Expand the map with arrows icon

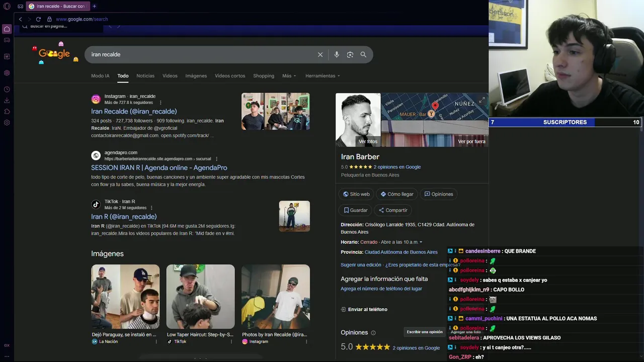coord(481,100)
